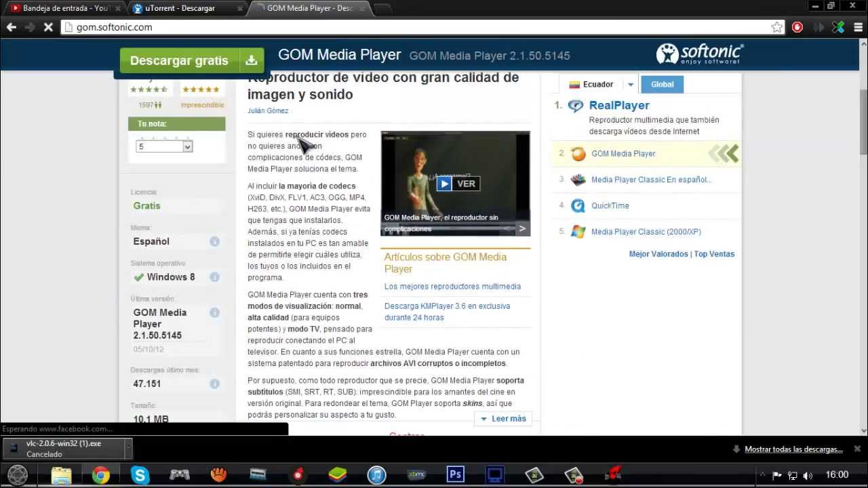Click the Gratis license value
The height and width of the screenshot is (488, 868).
(x=147, y=205)
